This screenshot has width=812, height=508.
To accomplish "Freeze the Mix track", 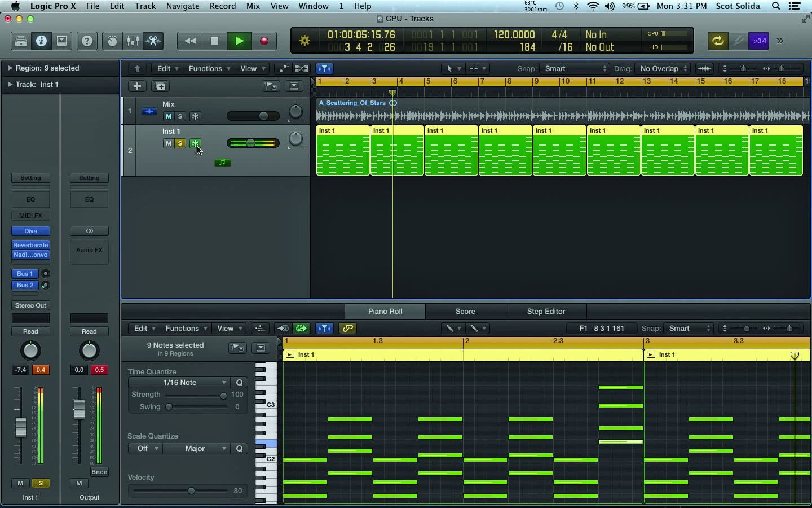I will (x=195, y=116).
